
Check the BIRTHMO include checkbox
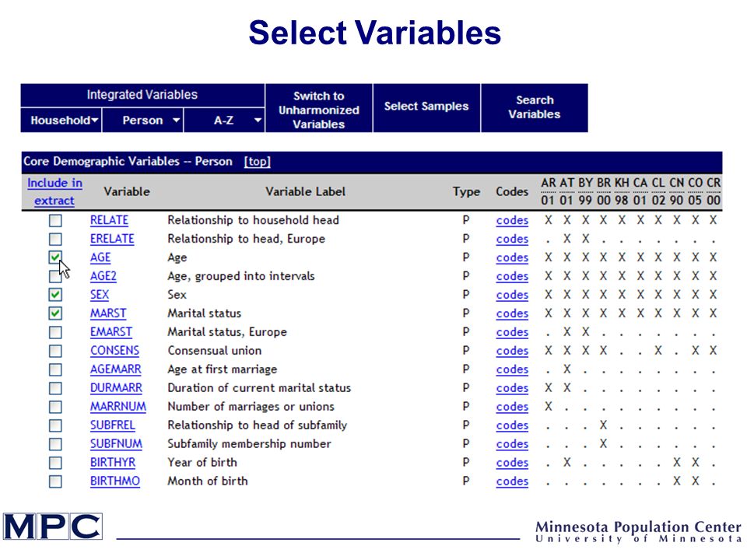55,481
